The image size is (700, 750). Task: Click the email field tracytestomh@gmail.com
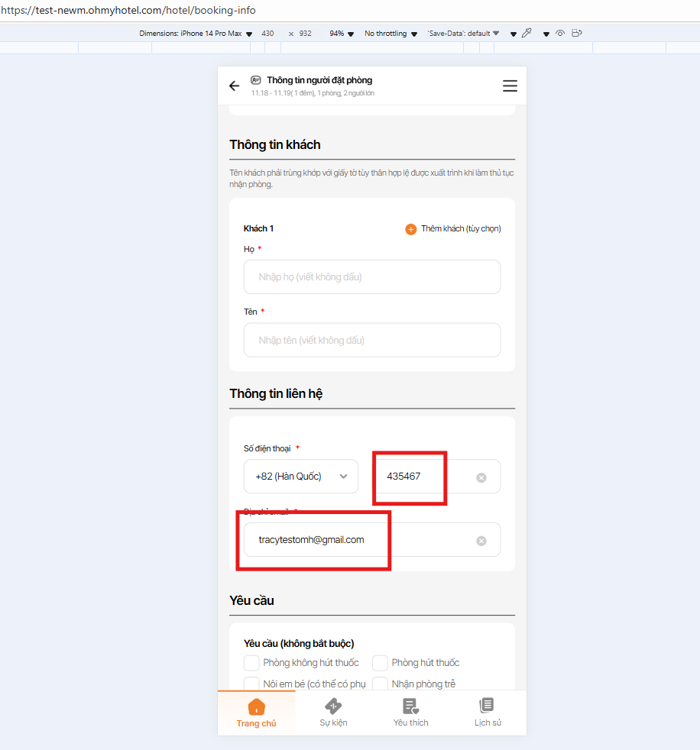[x=372, y=539]
